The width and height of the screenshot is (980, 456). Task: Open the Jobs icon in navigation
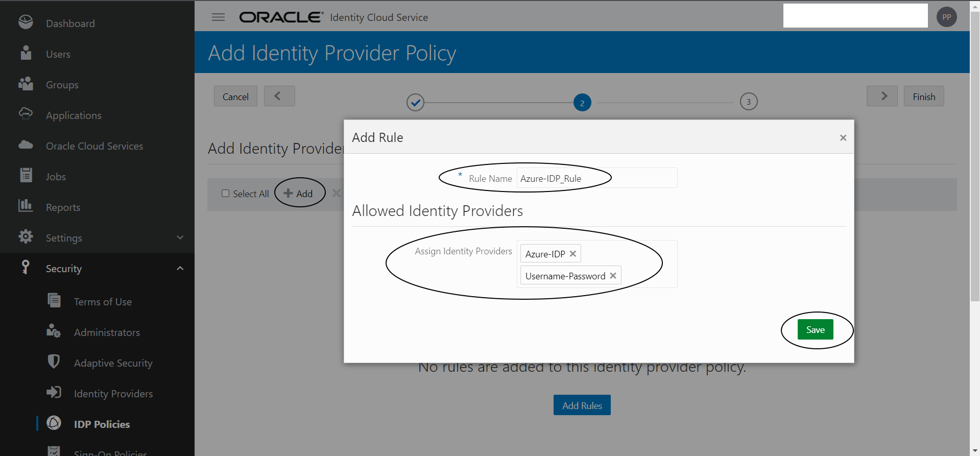(26, 176)
